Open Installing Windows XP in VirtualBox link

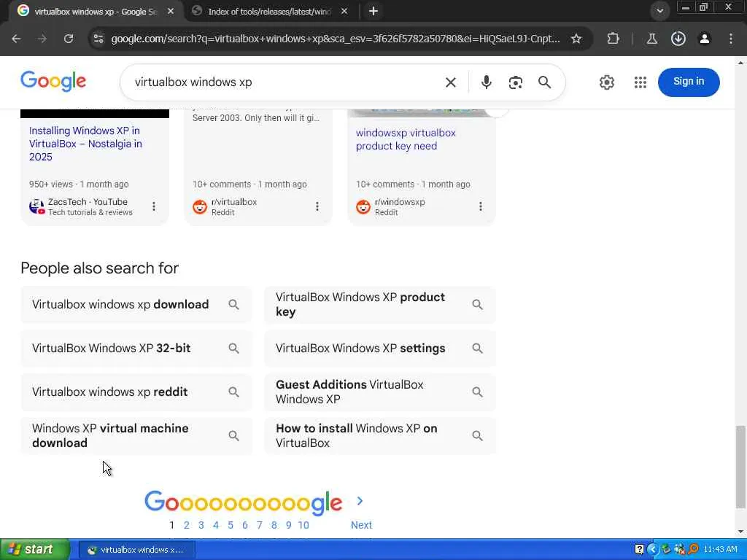tap(86, 144)
